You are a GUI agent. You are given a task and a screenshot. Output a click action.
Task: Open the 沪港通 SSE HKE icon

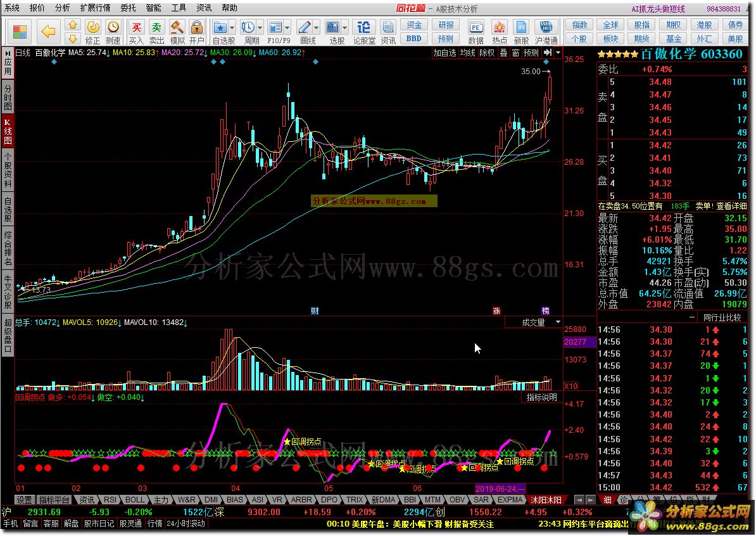click(546, 32)
